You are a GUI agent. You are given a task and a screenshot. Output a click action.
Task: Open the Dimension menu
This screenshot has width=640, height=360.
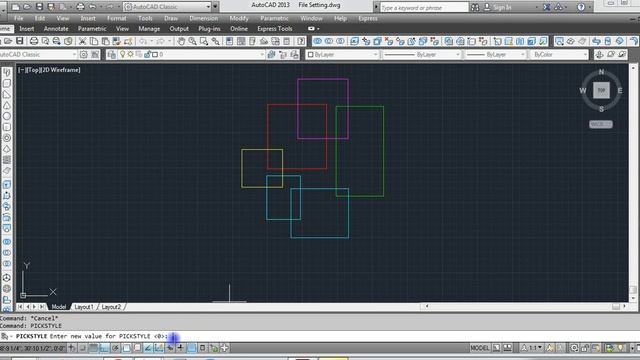click(x=203, y=18)
